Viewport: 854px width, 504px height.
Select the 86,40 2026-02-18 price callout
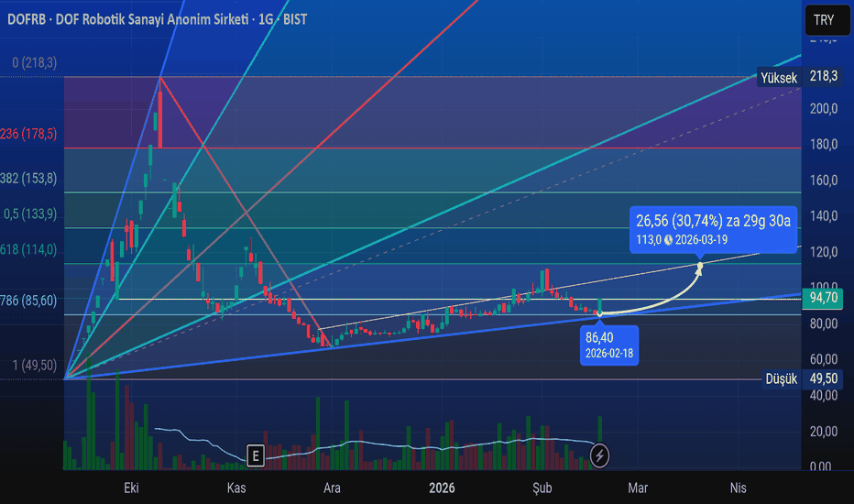coord(609,345)
